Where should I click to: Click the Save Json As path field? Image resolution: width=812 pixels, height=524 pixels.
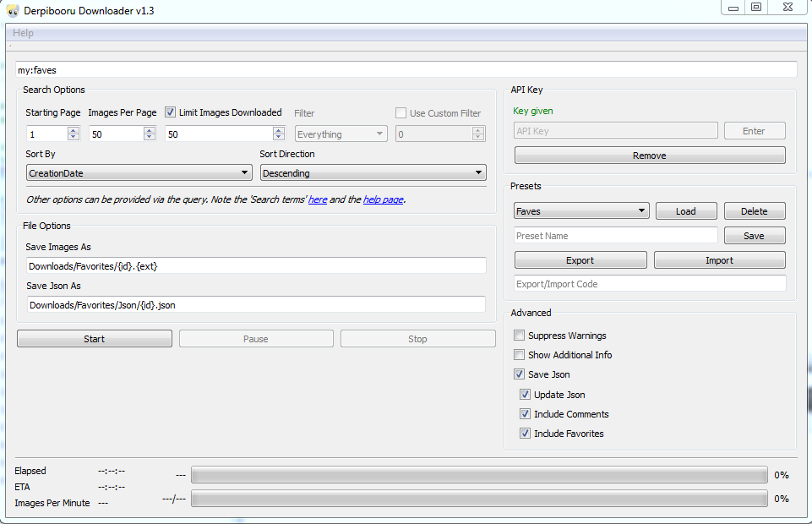(x=256, y=304)
